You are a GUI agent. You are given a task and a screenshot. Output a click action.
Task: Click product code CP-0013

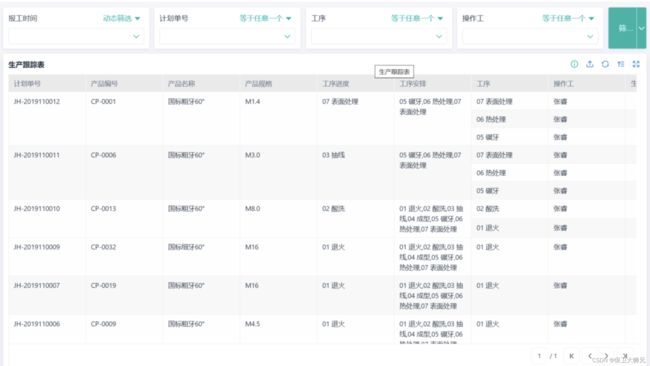(x=103, y=208)
